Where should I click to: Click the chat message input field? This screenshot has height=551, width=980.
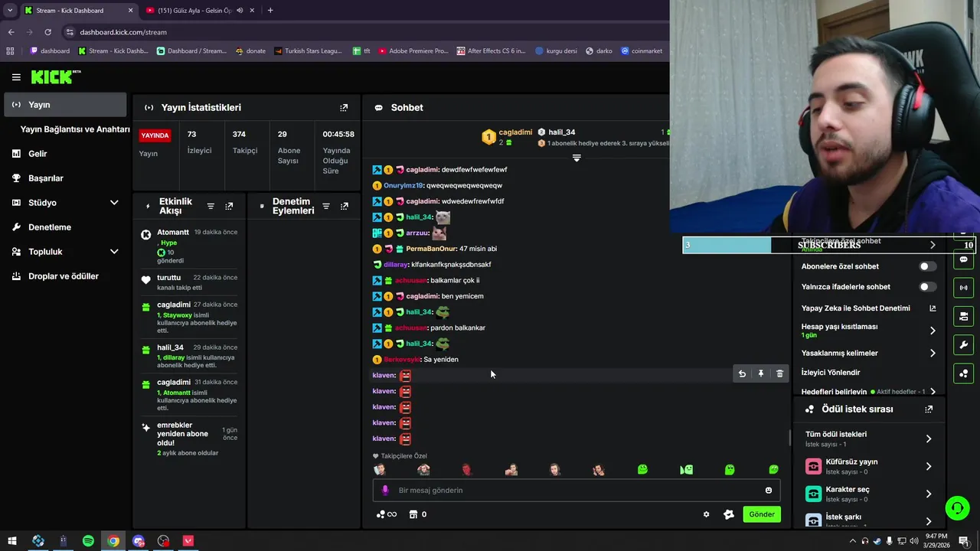[x=577, y=491]
